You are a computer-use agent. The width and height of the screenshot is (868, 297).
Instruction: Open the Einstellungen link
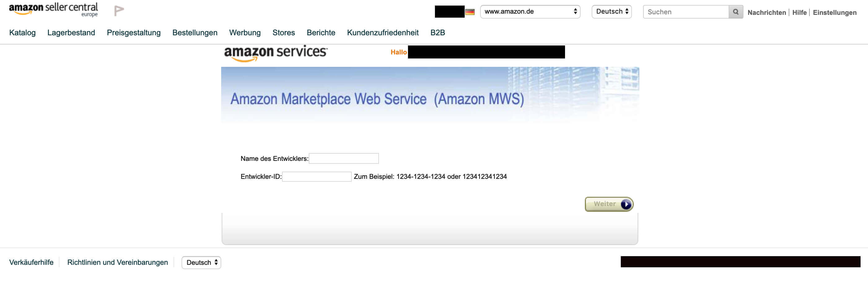tap(835, 12)
